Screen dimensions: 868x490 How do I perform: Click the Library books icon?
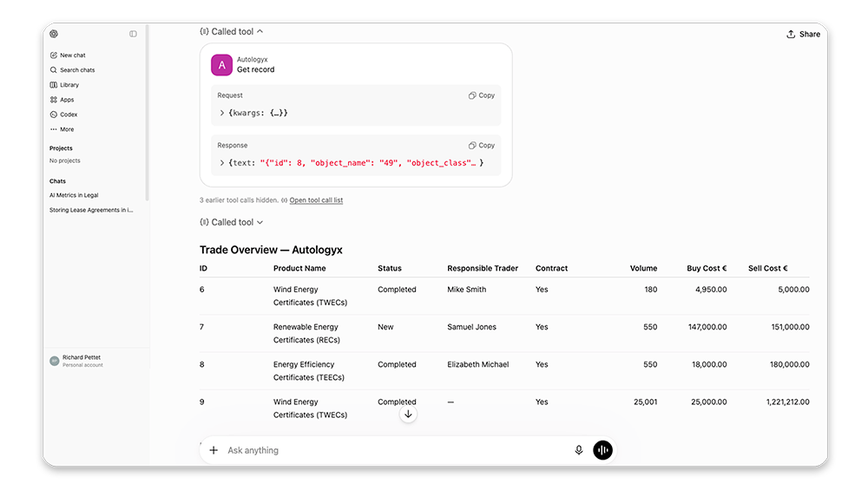click(x=54, y=85)
